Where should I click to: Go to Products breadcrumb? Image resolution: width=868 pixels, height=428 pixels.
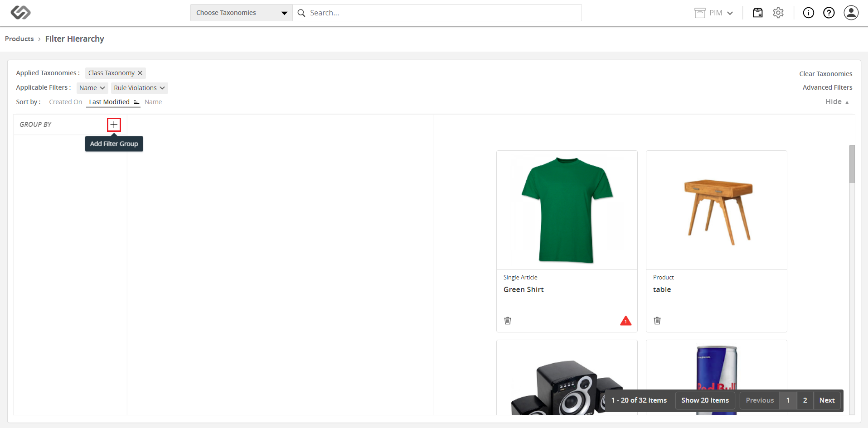19,39
